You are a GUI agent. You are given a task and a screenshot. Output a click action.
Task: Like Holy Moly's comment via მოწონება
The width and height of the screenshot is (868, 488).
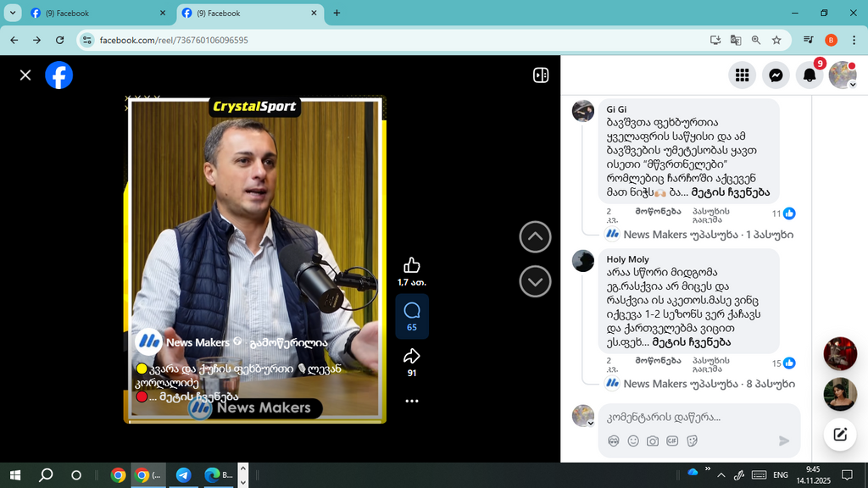[658, 361]
